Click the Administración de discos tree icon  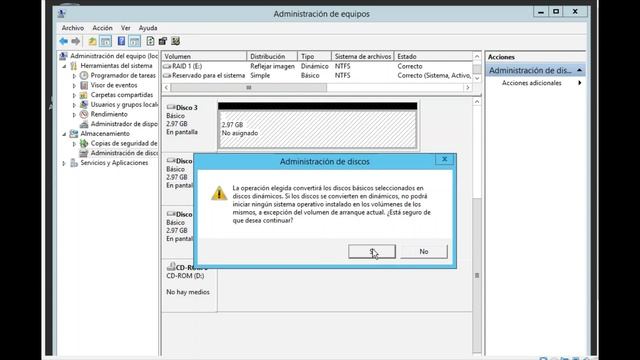(84, 153)
